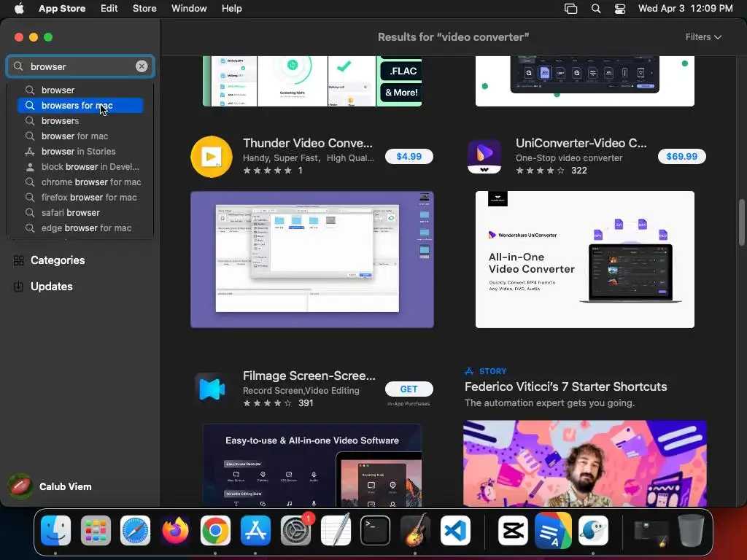Click inside the search input field
This screenshot has width=747, height=560.
81,66
